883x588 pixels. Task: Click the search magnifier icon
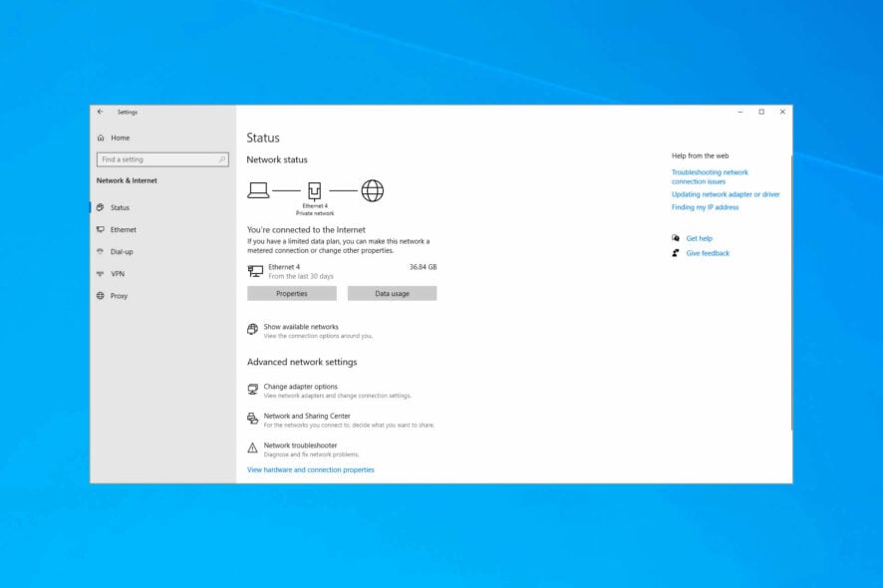pos(222,159)
